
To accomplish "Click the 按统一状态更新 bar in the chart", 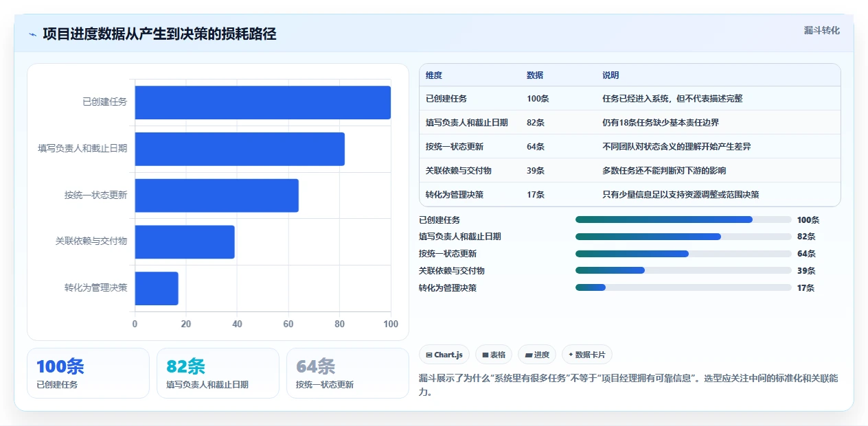I will (217, 196).
